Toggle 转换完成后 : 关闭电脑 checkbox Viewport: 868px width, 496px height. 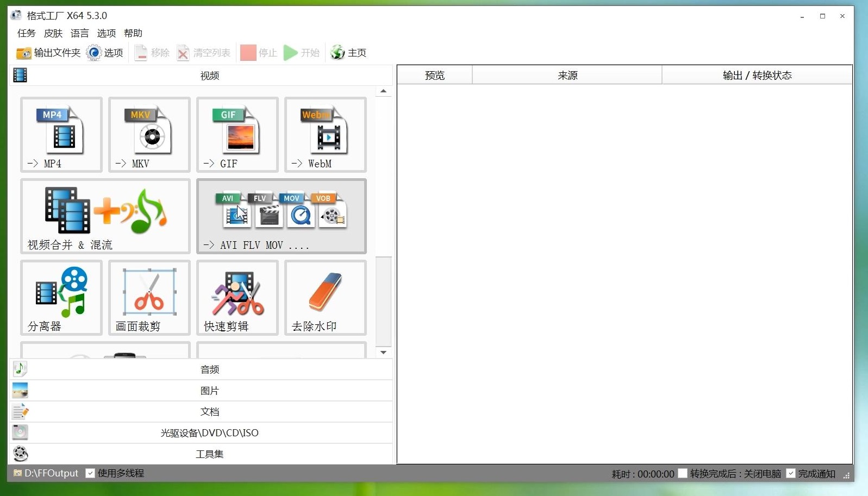[x=683, y=473]
